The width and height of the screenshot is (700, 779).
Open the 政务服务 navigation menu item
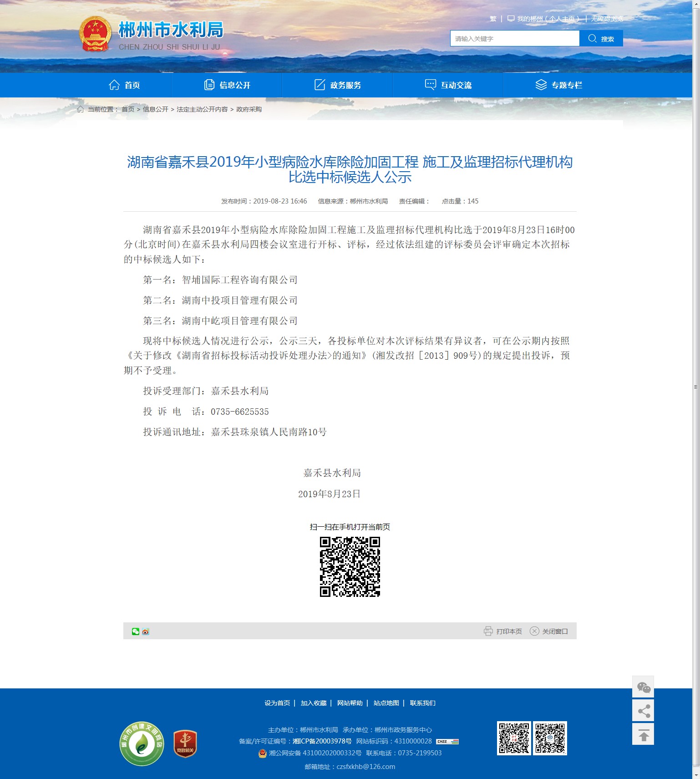338,85
